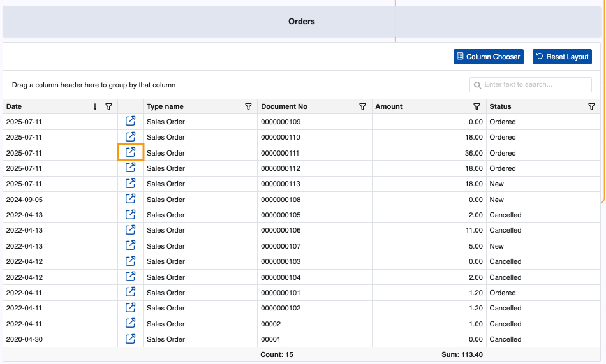
Task: Open sales order 0000000112 link icon
Action: [131, 168]
